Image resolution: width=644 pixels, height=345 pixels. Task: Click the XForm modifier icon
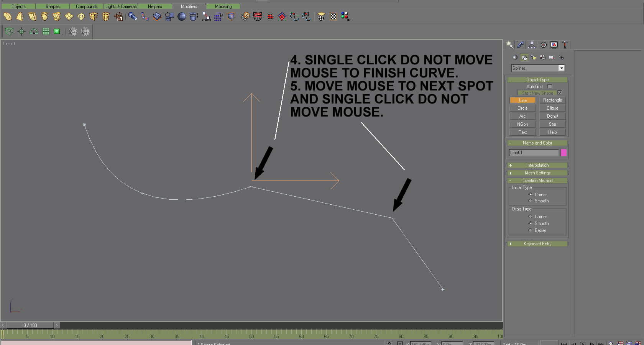pos(206,16)
